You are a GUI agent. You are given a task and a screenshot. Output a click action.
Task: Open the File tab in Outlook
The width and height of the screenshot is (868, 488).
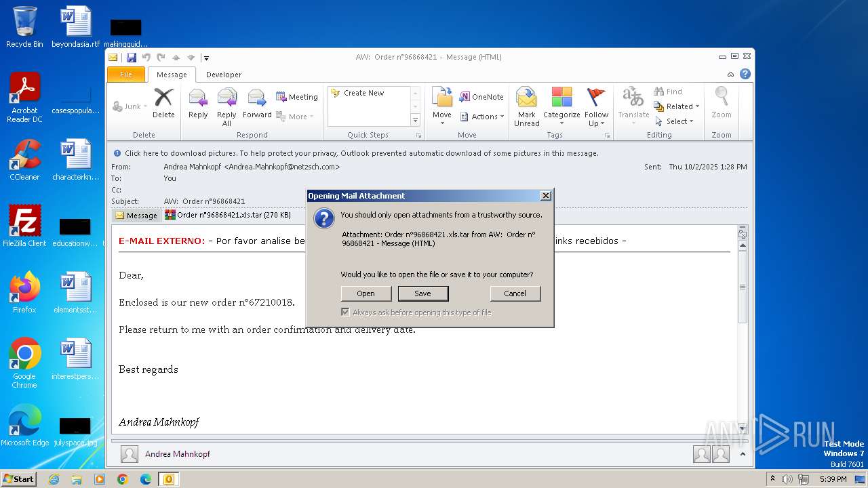coord(126,75)
